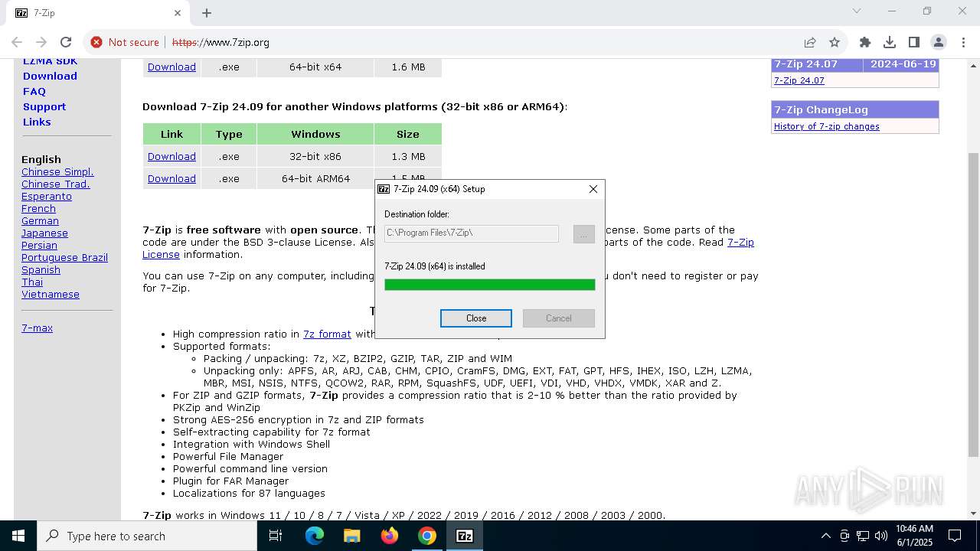Open the Support sidebar link
Image resolution: width=980 pixels, height=551 pixels.
click(44, 106)
